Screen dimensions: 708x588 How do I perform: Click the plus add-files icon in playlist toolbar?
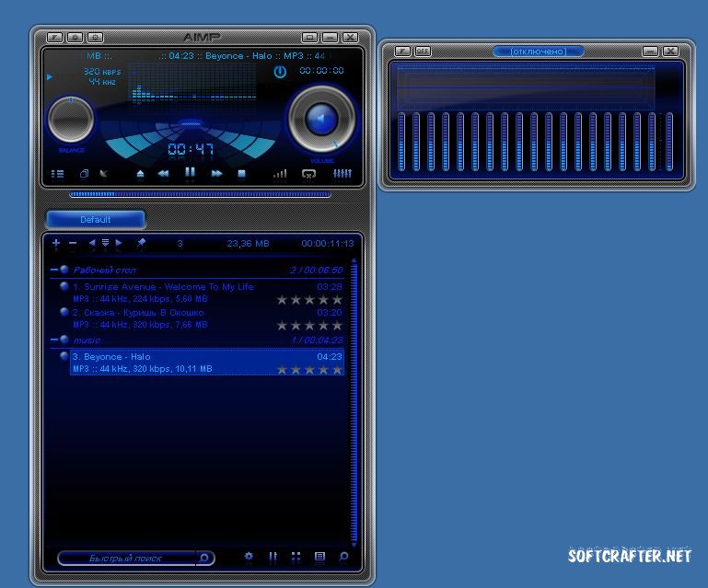[x=56, y=244]
